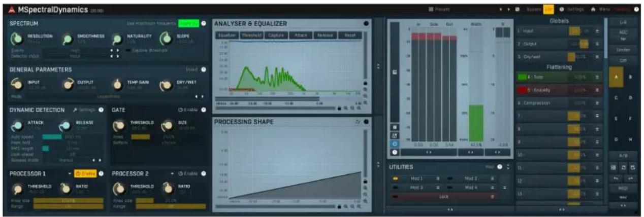The width and height of the screenshot is (644, 217).
Task: Open General Parameters help icon
Action: (x=203, y=69)
